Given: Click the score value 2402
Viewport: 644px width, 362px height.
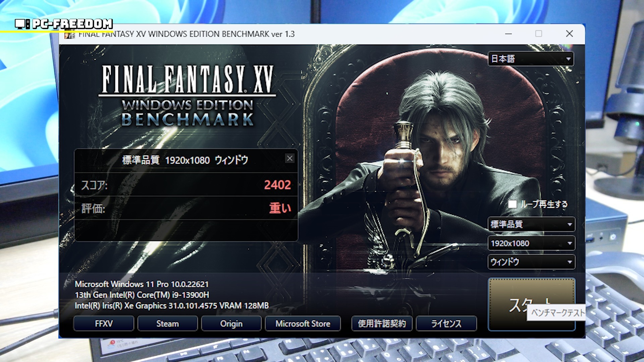Looking at the screenshot, I should 277,185.
